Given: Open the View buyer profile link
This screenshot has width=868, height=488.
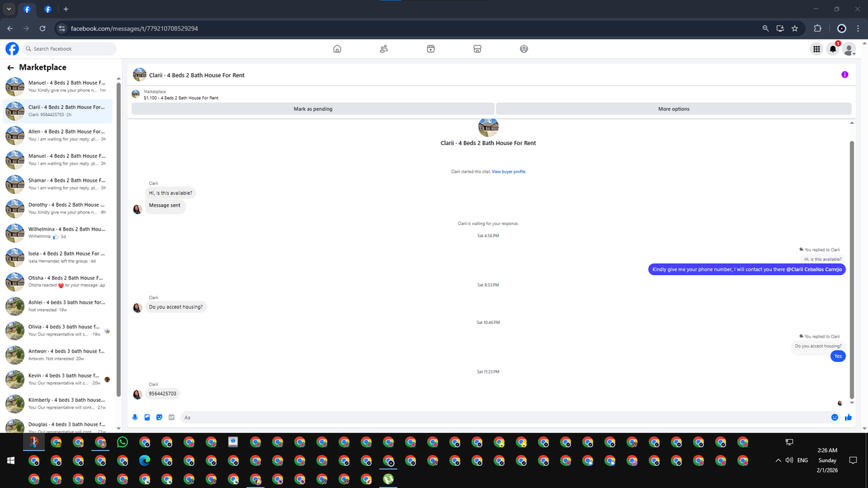Looking at the screenshot, I should coord(509,171).
